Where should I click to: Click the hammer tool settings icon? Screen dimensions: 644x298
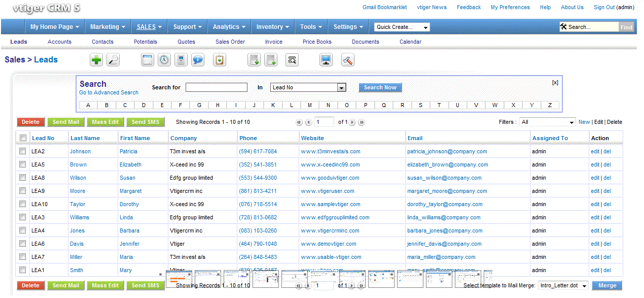tap(348, 60)
